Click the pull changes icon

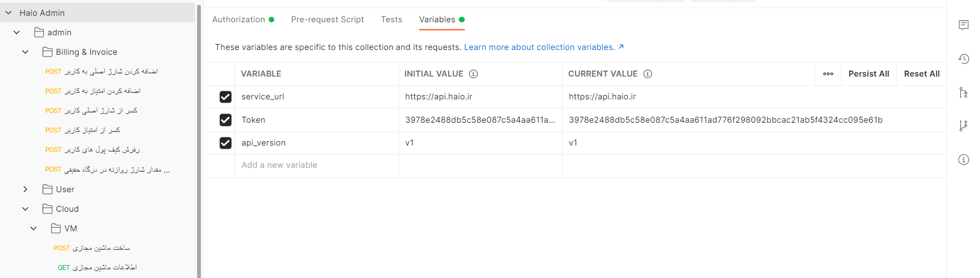pos(963,92)
